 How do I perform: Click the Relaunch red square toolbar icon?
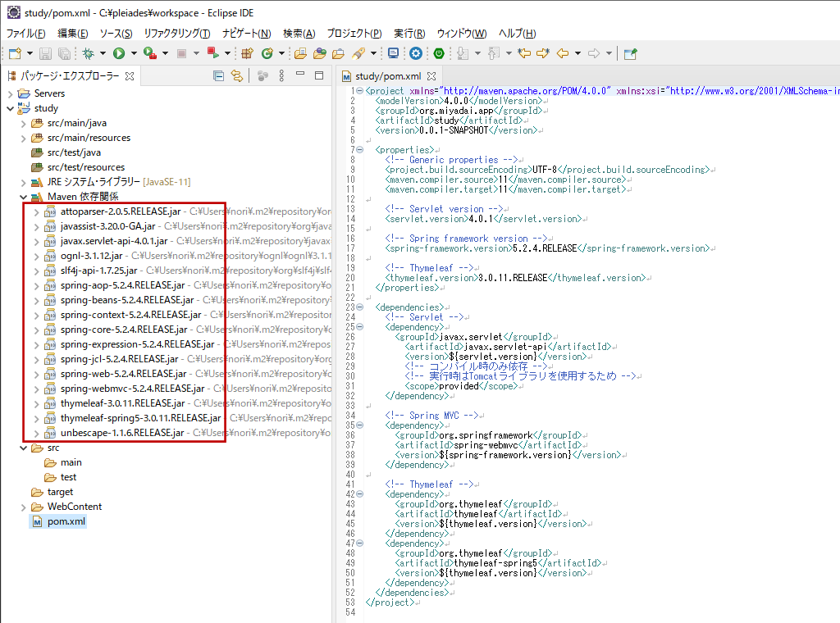coord(213,53)
